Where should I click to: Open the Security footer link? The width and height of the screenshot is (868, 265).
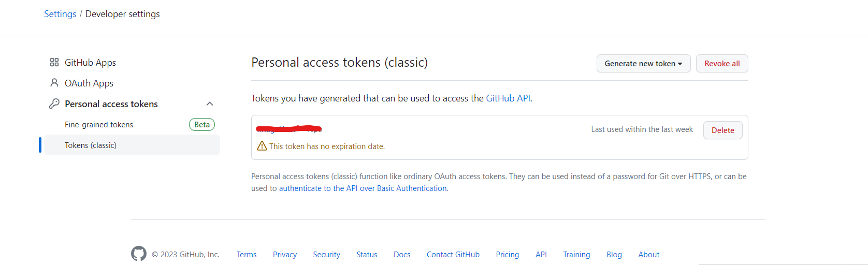(x=326, y=255)
